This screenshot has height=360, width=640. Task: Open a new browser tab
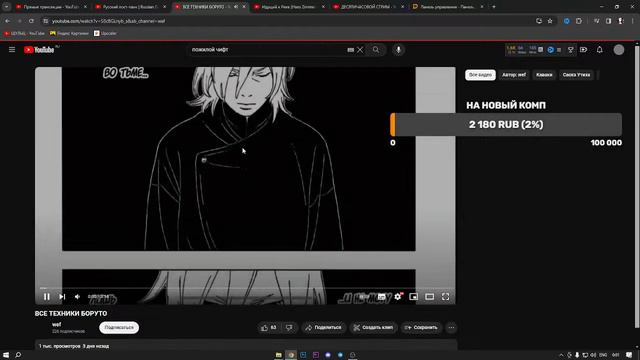pos(493,7)
